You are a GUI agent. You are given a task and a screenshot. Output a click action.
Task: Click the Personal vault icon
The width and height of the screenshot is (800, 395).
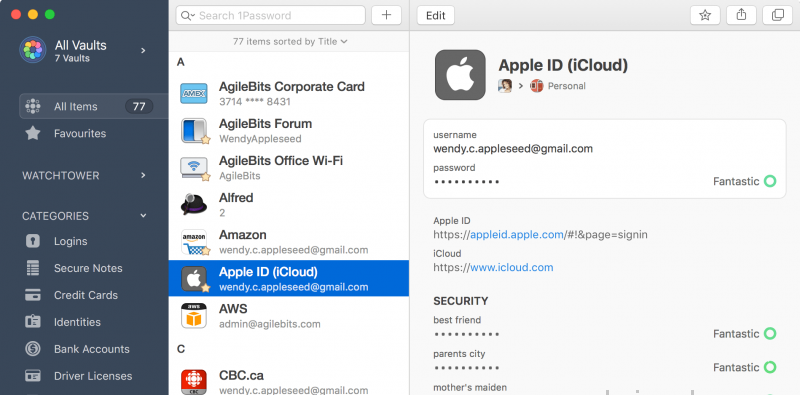point(536,86)
